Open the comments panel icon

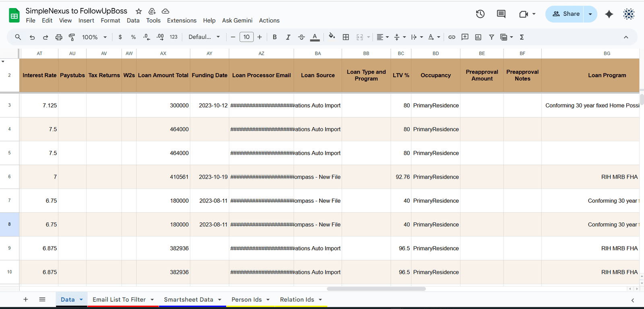[x=501, y=14]
